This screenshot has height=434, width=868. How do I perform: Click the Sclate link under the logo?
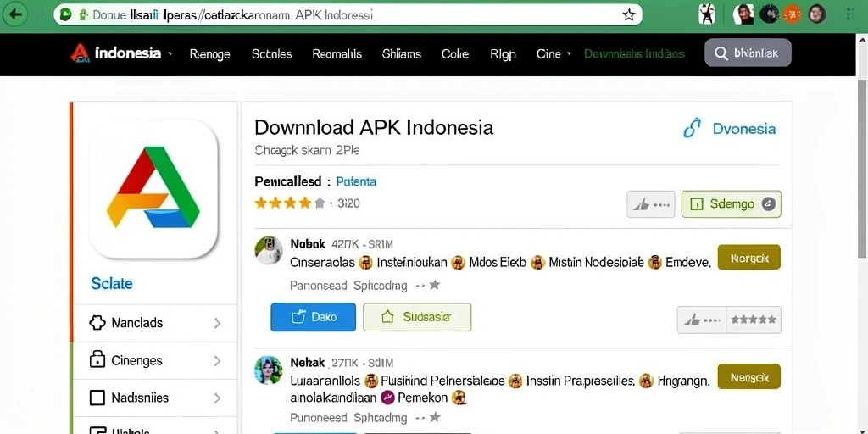[x=112, y=283]
